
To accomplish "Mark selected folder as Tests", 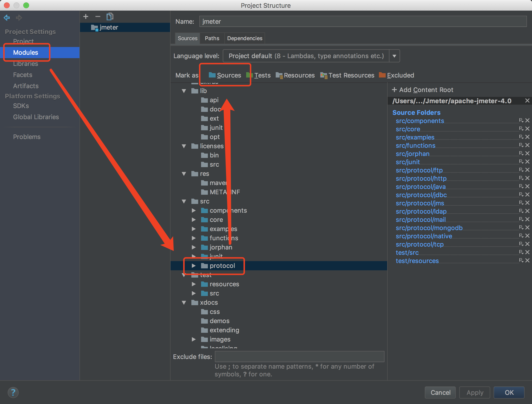I will click(258, 75).
